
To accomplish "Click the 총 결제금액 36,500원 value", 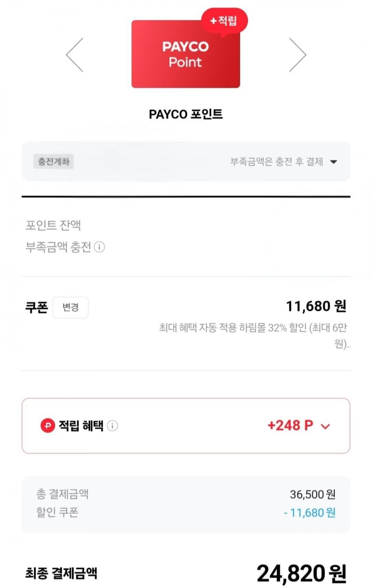I will pos(312,494).
